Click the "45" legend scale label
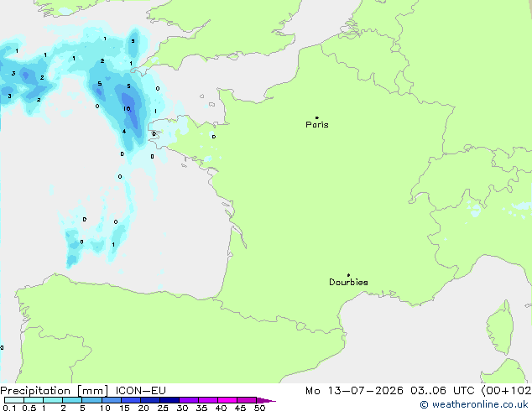 point(240,408)
